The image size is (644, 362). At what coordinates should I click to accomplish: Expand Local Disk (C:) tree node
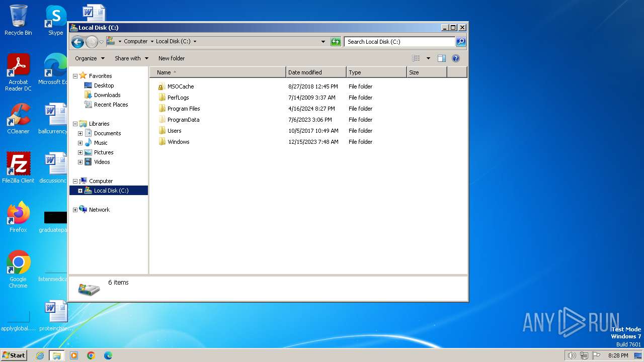80,191
